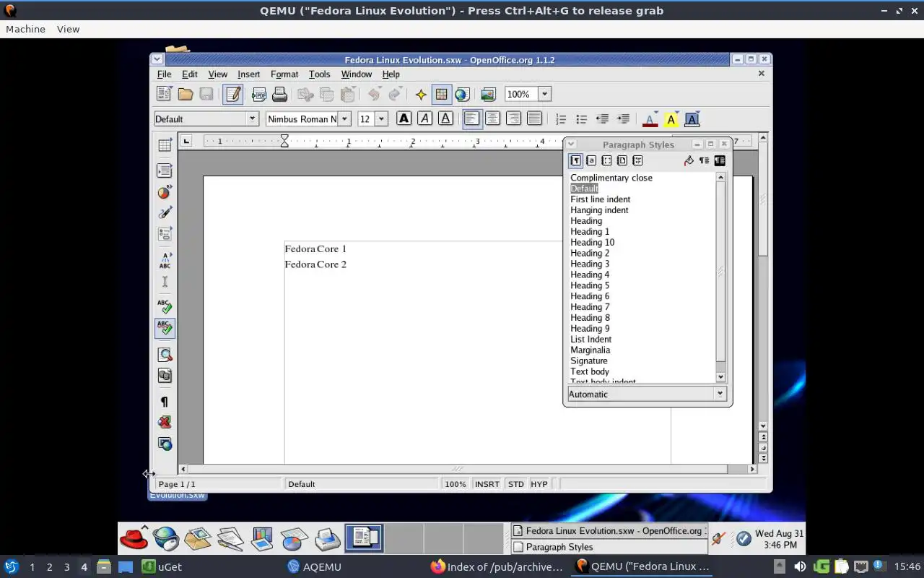Image resolution: width=924 pixels, height=578 pixels.
Task: Toggle Underline formatting
Action: pos(445,118)
